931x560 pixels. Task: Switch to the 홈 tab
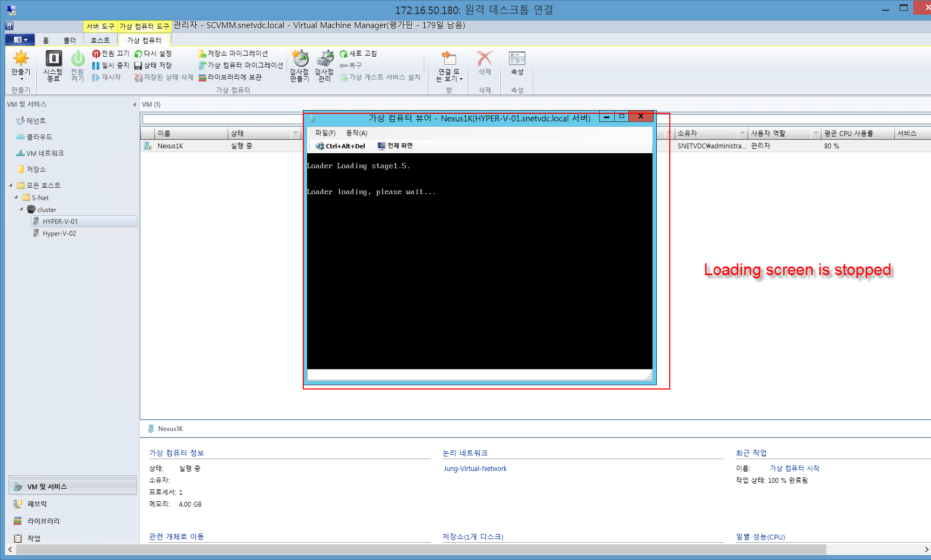[x=46, y=40]
